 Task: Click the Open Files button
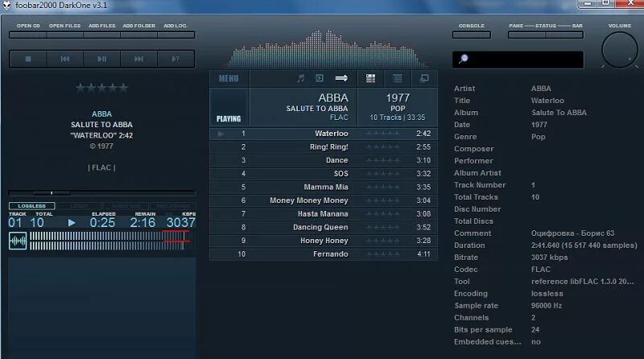(x=65, y=35)
